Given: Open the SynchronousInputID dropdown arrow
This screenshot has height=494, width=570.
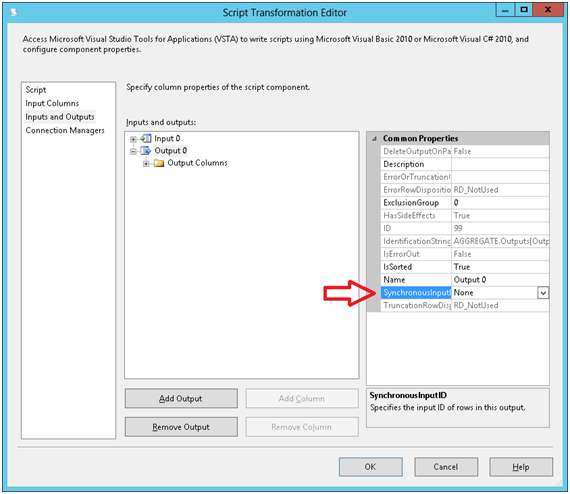Looking at the screenshot, I should coord(543,293).
